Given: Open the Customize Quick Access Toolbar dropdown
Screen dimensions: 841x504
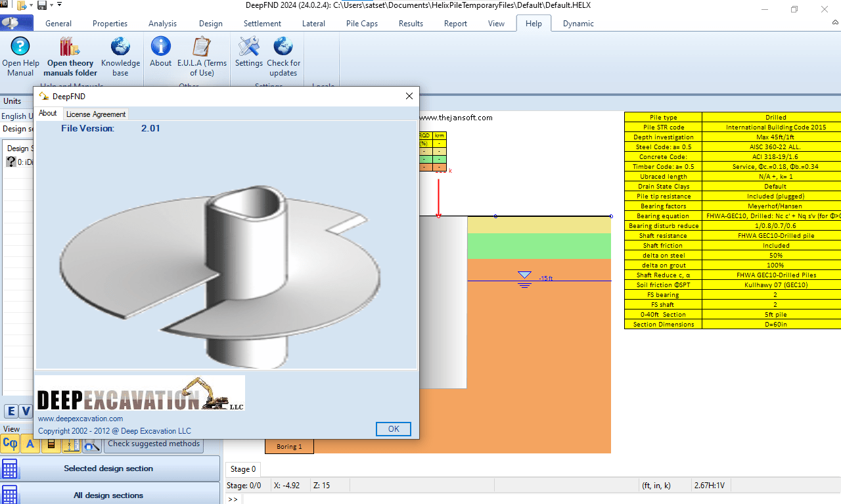Looking at the screenshot, I should [59, 5].
